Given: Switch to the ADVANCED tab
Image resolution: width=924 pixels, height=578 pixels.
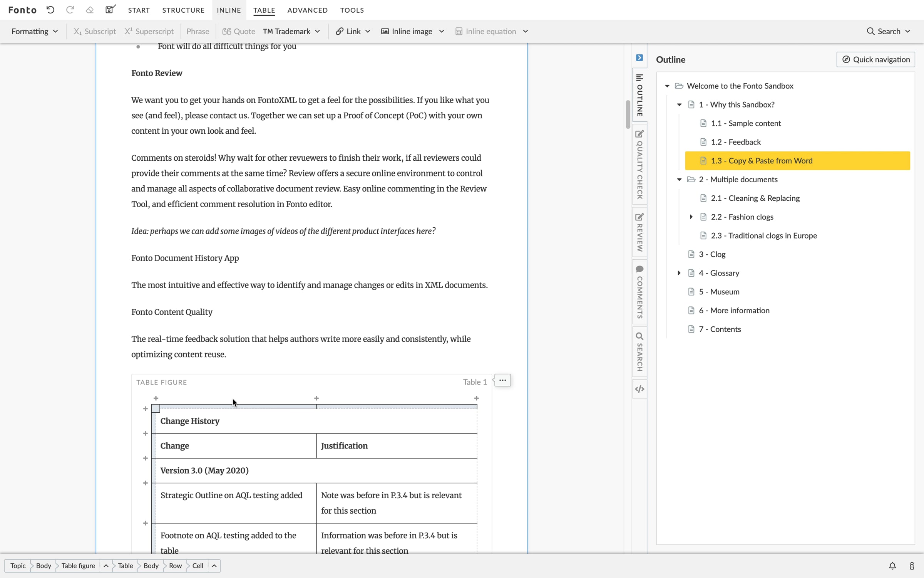Looking at the screenshot, I should (308, 10).
